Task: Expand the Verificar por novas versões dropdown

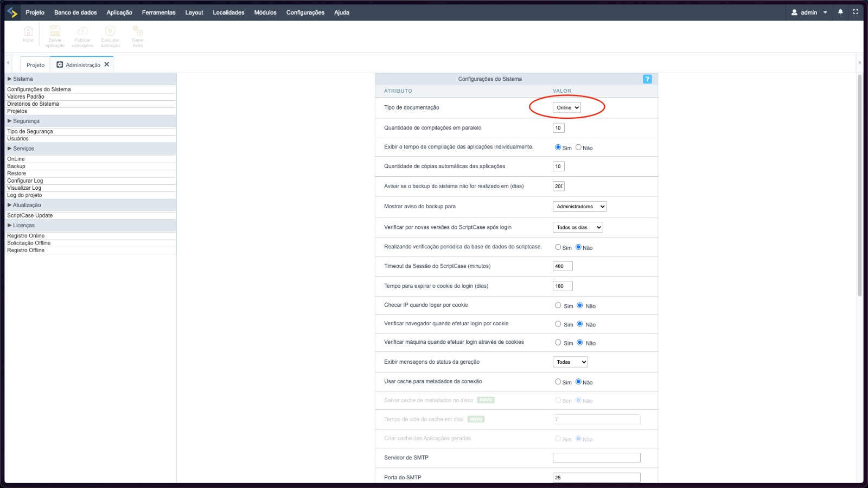Action: coord(577,228)
